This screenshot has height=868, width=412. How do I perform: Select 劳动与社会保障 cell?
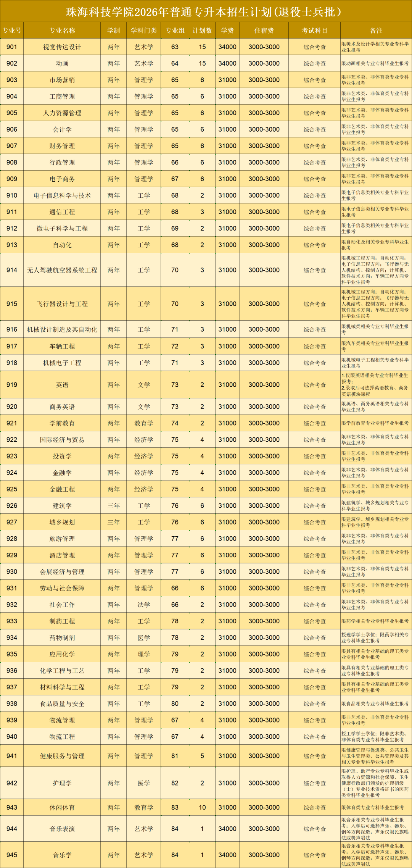pyautogui.click(x=62, y=588)
